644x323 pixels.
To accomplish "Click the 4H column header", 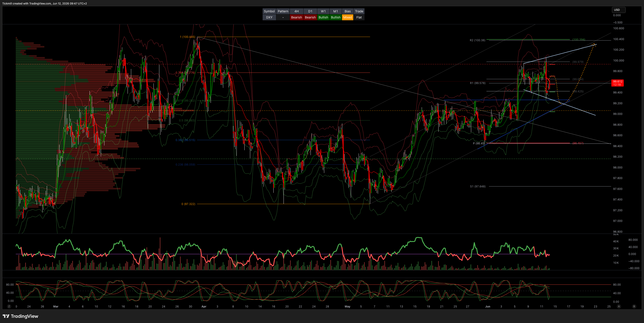I will coord(297,11).
